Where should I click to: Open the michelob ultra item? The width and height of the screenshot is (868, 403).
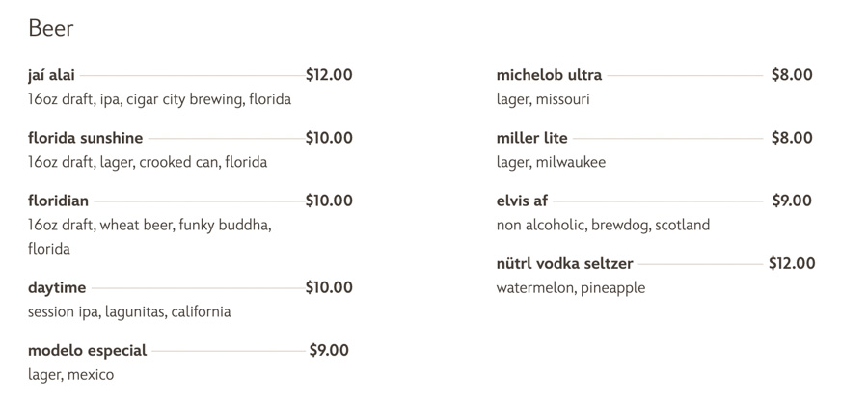pos(549,75)
